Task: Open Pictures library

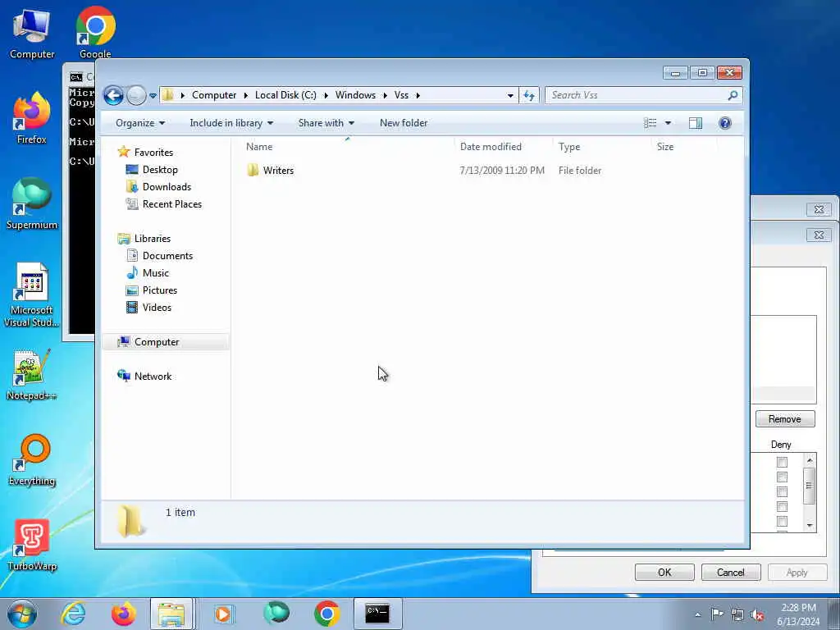Action: (160, 290)
